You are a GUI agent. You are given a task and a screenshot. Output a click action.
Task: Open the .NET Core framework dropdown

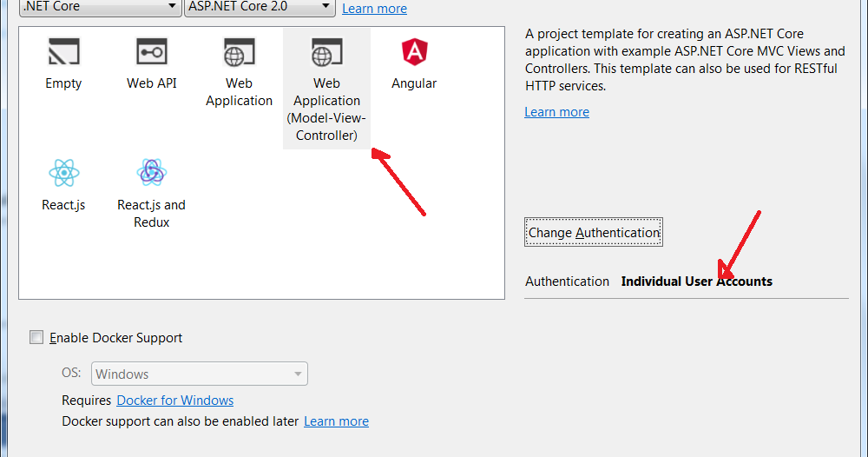(x=100, y=7)
